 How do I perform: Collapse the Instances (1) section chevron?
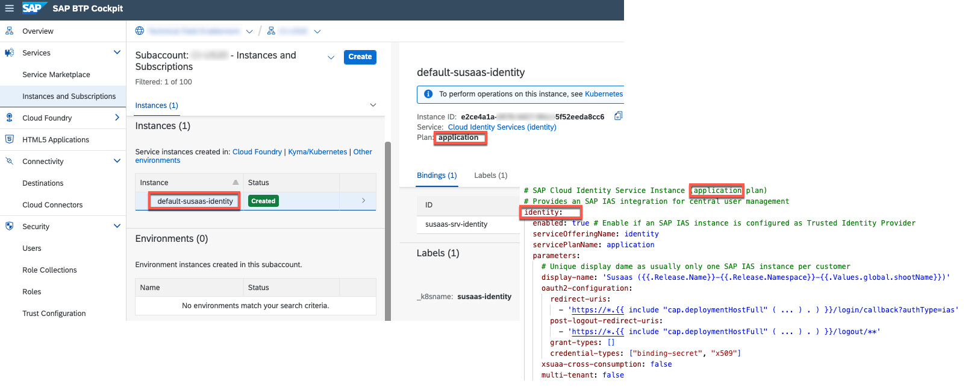pyautogui.click(x=373, y=105)
